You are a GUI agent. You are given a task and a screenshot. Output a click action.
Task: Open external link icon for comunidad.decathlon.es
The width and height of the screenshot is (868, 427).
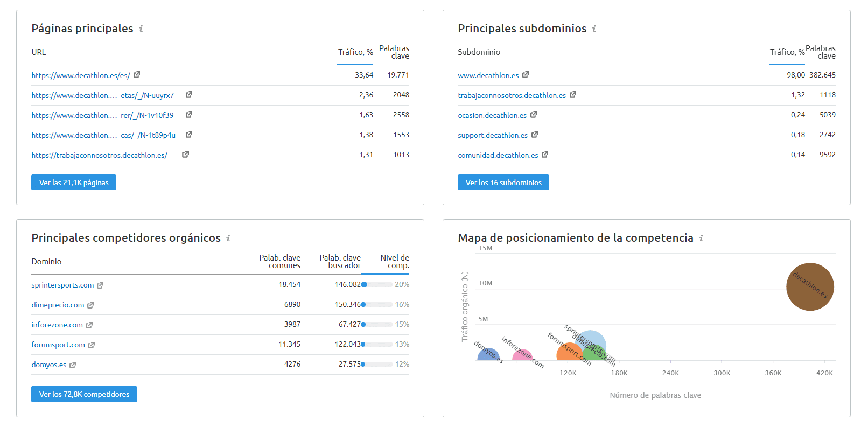pyautogui.click(x=545, y=155)
